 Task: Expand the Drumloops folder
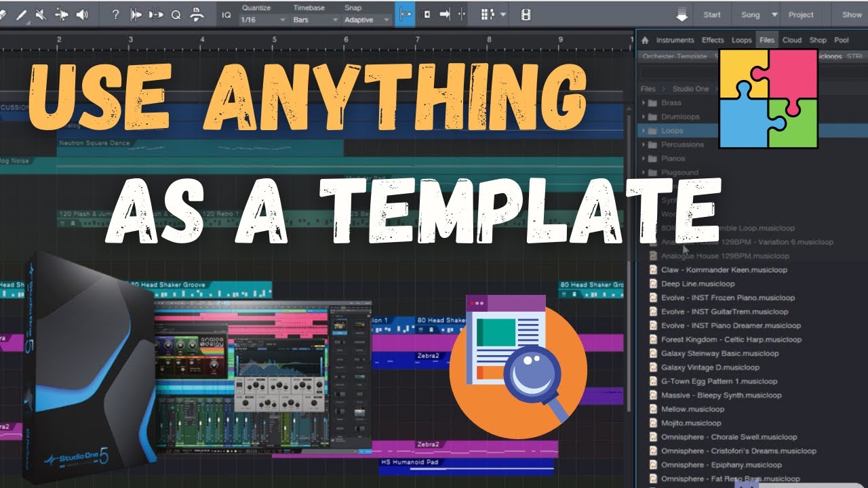coord(644,117)
